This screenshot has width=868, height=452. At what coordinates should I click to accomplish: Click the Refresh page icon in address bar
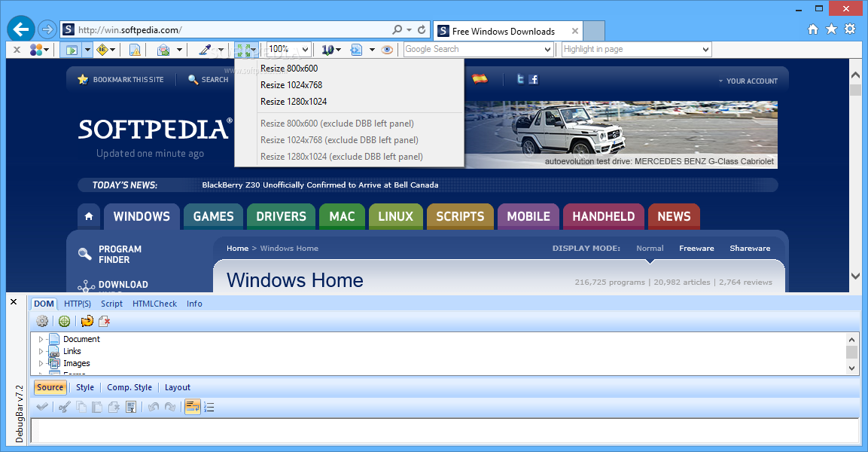pos(422,29)
